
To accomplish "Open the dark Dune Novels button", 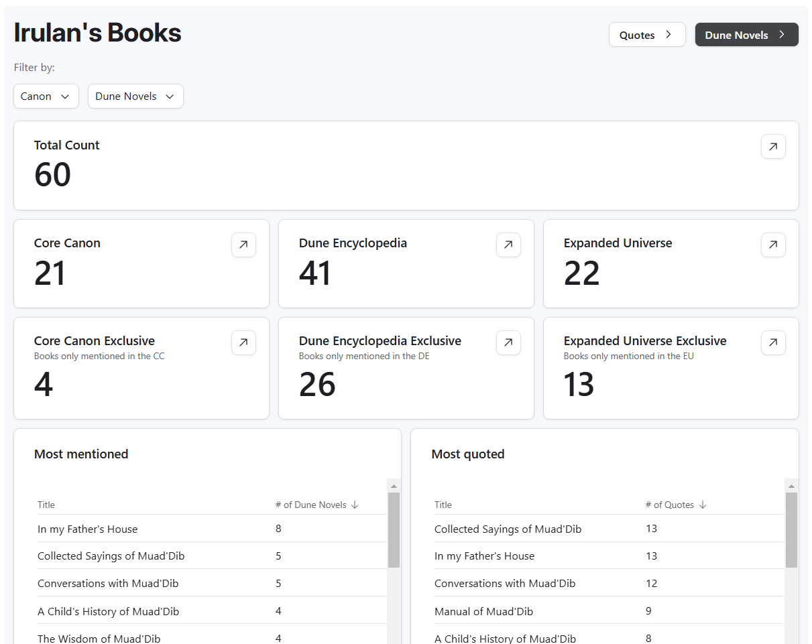I will click(747, 35).
